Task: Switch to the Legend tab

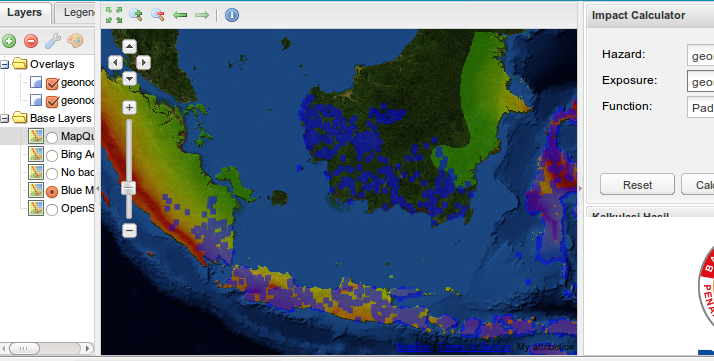Action: (x=75, y=13)
